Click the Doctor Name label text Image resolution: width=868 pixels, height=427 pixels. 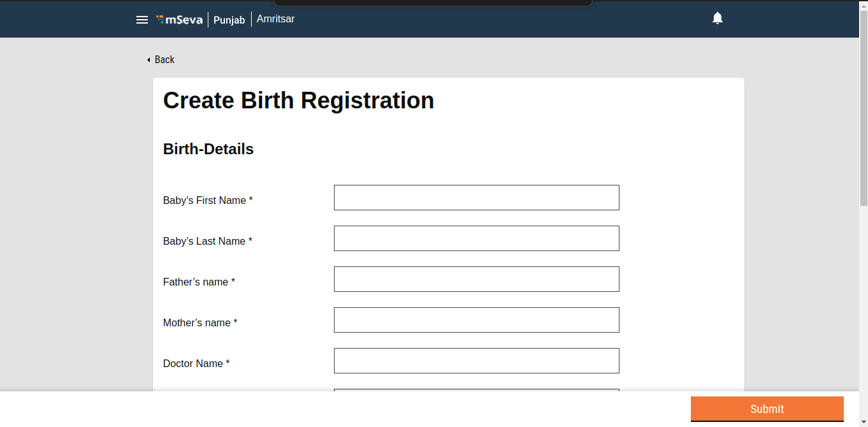tap(196, 364)
